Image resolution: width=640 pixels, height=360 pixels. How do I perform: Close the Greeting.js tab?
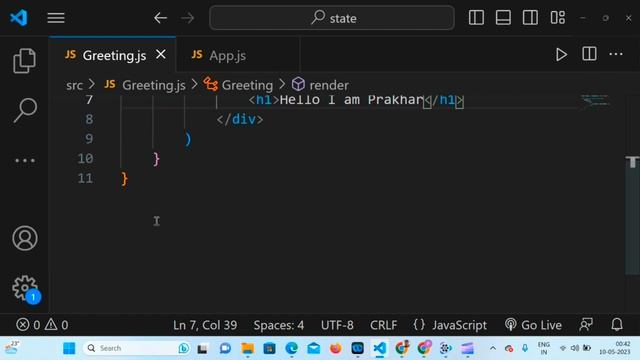(161, 54)
